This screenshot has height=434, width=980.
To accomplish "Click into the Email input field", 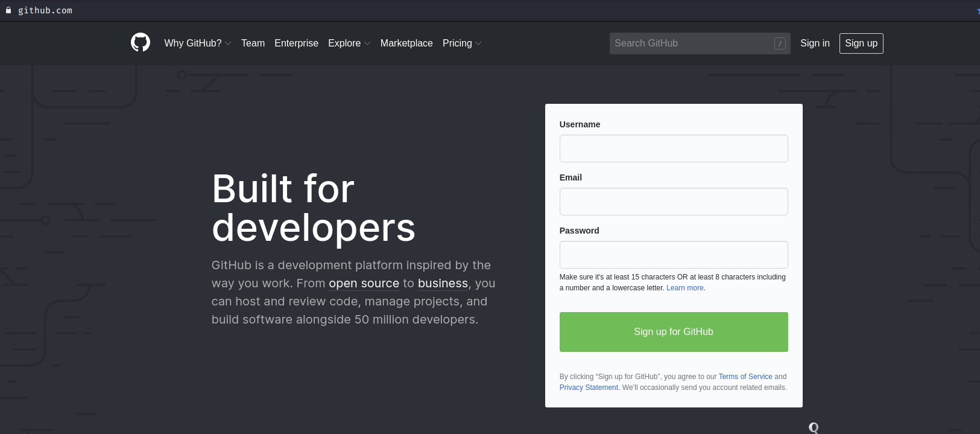I will (674, 202).
